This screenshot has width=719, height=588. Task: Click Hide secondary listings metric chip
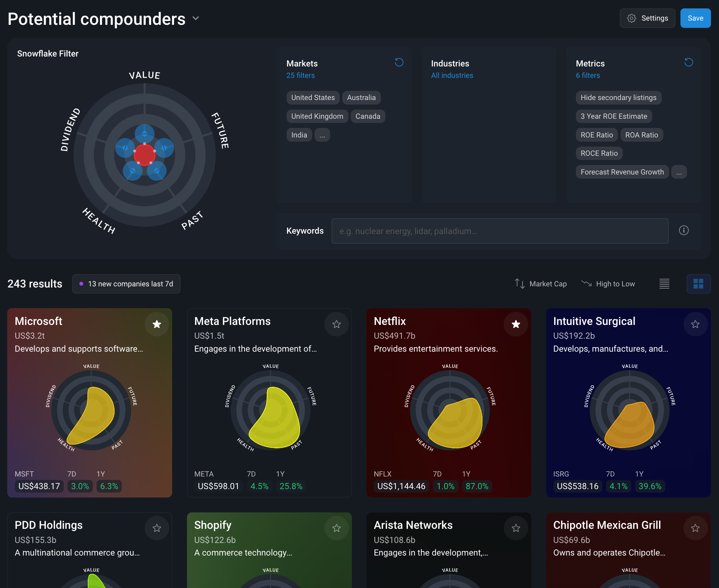click(x=618, y=98)
